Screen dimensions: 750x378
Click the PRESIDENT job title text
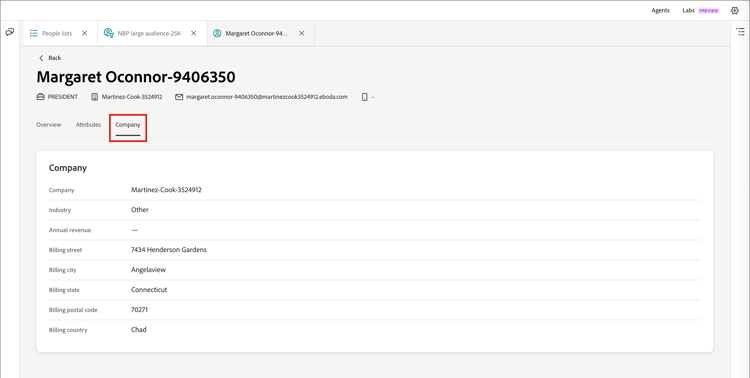pyautogui.click(x=63, y=97)
